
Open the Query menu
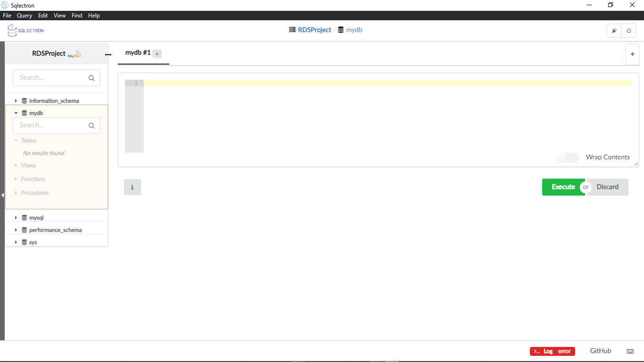25,16
